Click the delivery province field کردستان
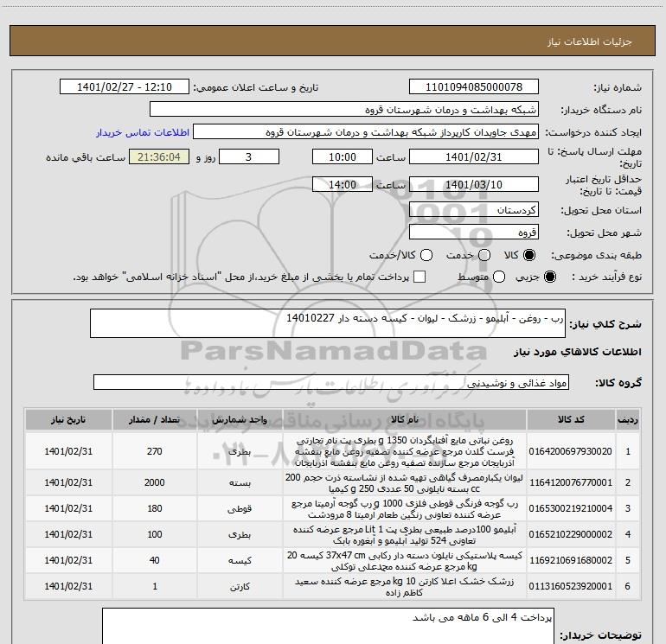Screen dimensions: 666x644 [x=474, y=210]
